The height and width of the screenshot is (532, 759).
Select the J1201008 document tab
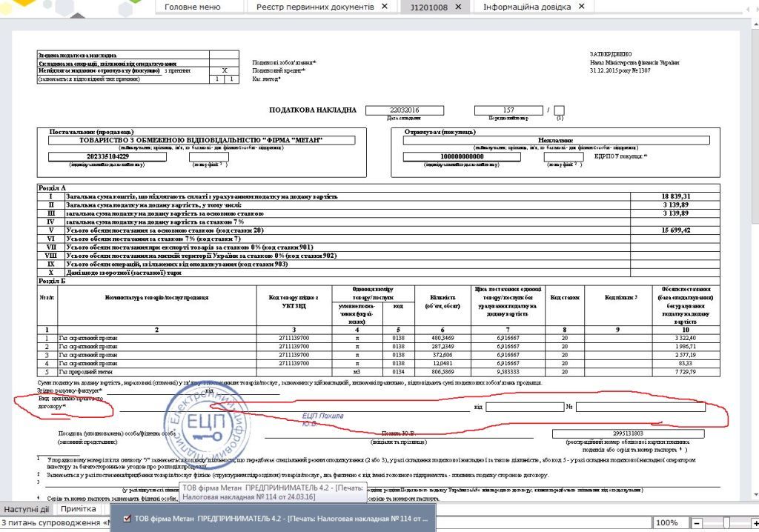coord(429,7)
